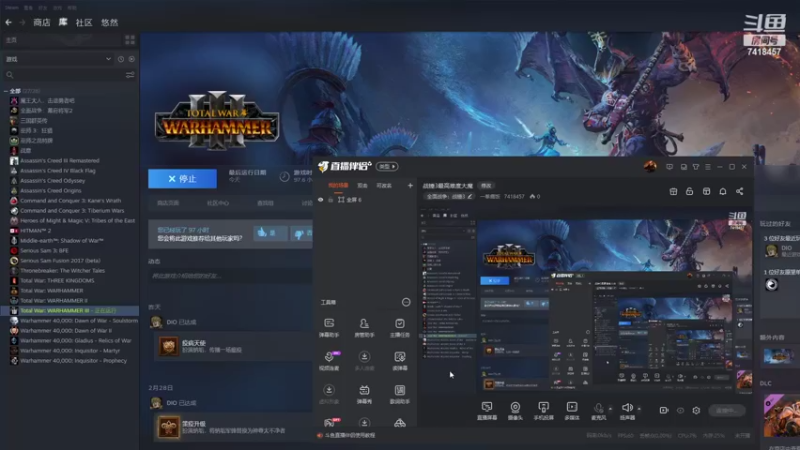Select the first orange scenes tab in 直播伴侣
The height and width of the screenshot is (450, 800).
click(338, 185)
